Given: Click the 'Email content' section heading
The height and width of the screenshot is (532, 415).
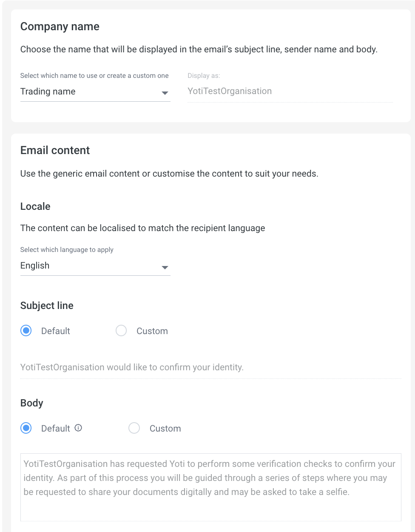Looking at the screenshot, I should point(55,150).
